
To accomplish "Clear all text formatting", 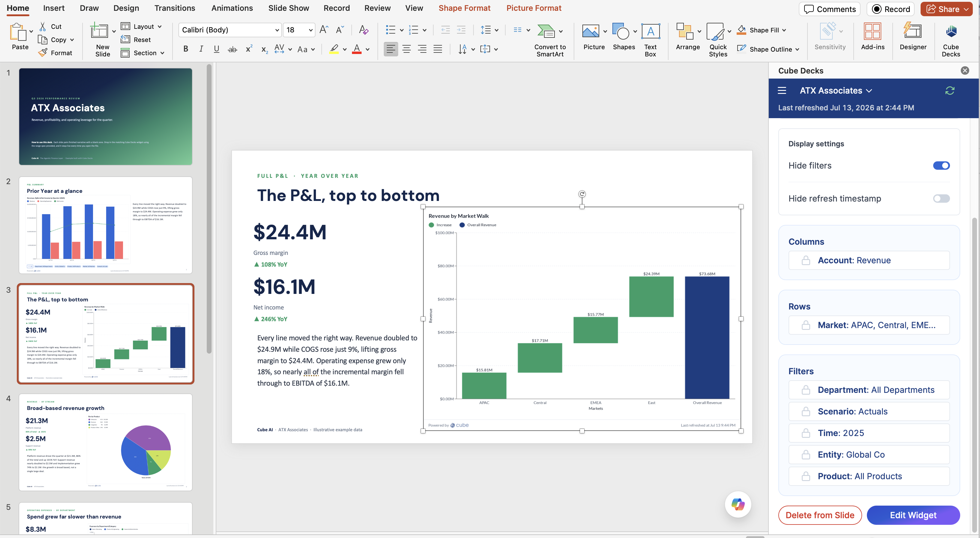I will click(363, 30).
